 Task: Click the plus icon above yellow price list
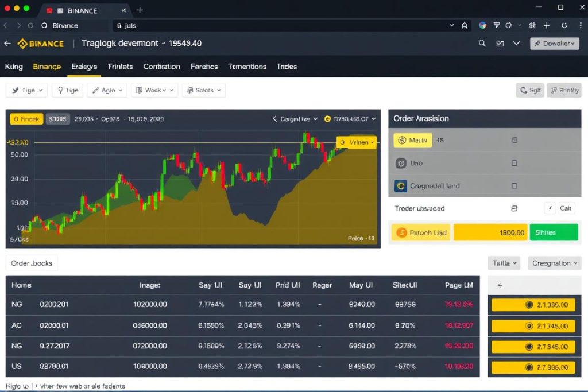click(500, 285)
